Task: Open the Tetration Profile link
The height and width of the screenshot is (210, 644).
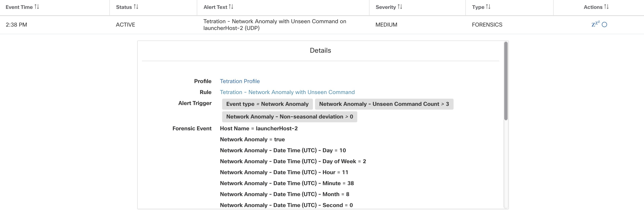Action: pos(239,81)
